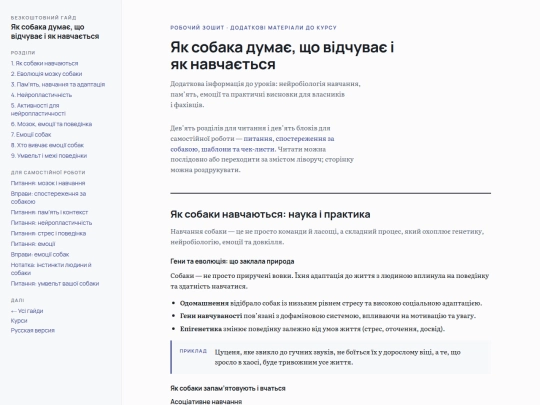
Task: Click 'РОБОЧИЙ ЗОШИТ' breadcrumb label above title
Action: [197, 28]
